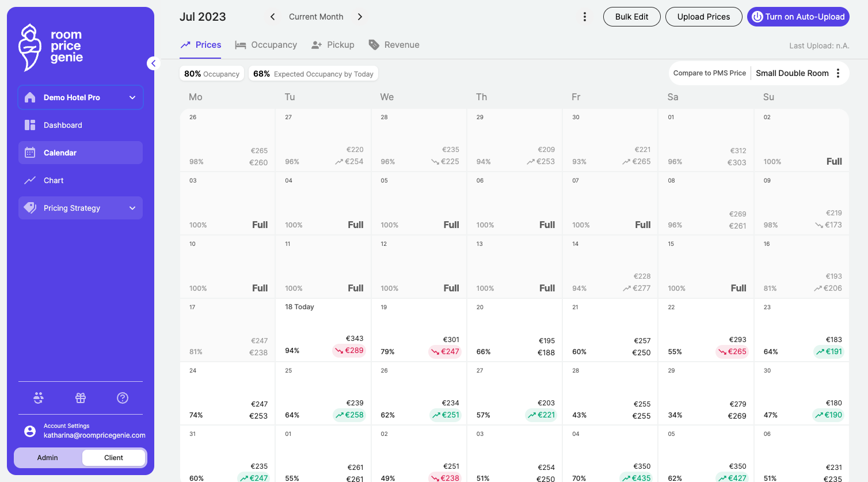
Task: Click the 68% Expected Occupancy by Today badge
Action: click(x=313, y=74)
